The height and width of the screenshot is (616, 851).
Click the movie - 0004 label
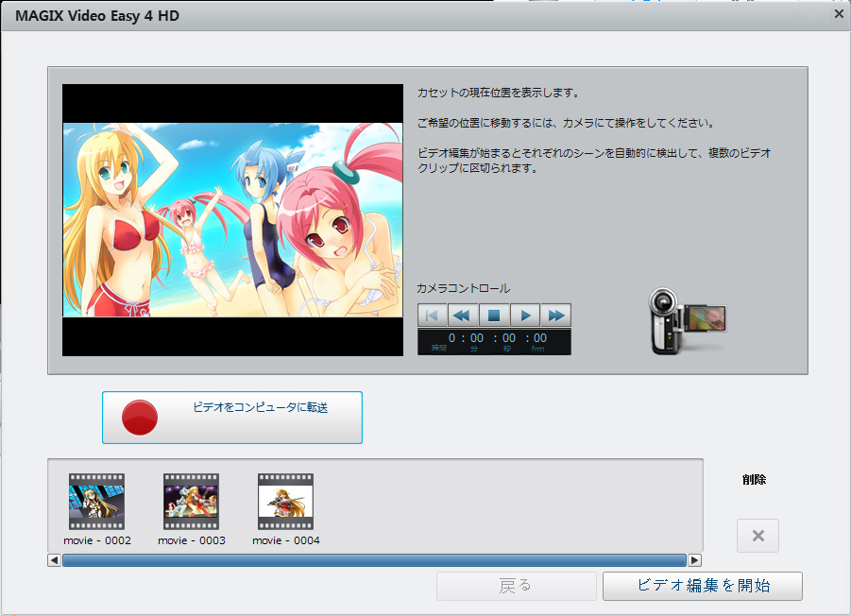click(x=286, y=540)
